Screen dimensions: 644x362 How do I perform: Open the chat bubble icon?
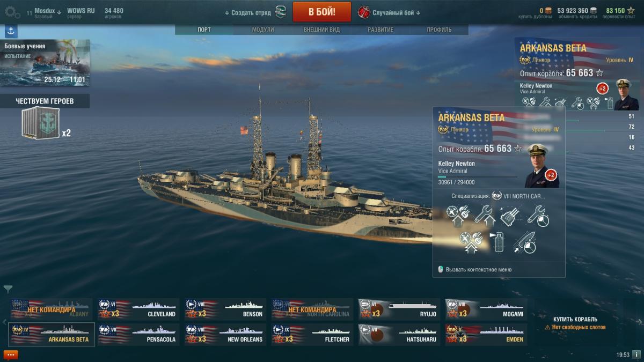11,354
